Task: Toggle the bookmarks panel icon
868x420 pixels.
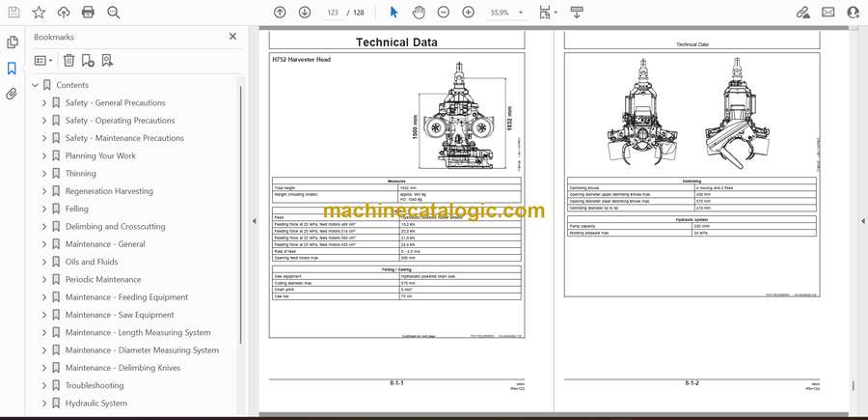Action: 12,69
